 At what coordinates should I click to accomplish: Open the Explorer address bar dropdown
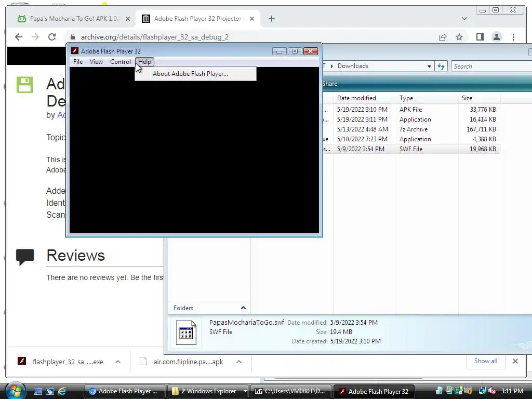pos(429,66)
